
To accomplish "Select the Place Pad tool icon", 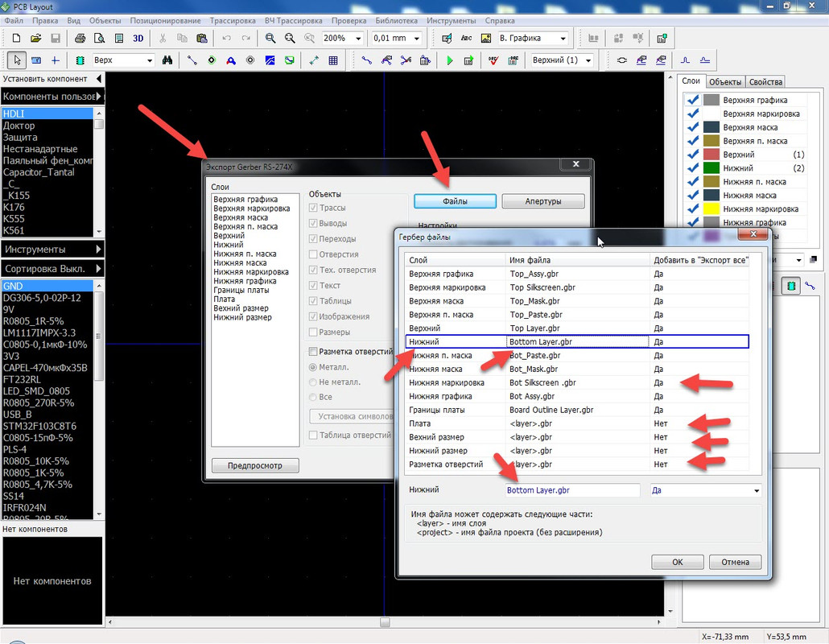I will tap(212, 60).
